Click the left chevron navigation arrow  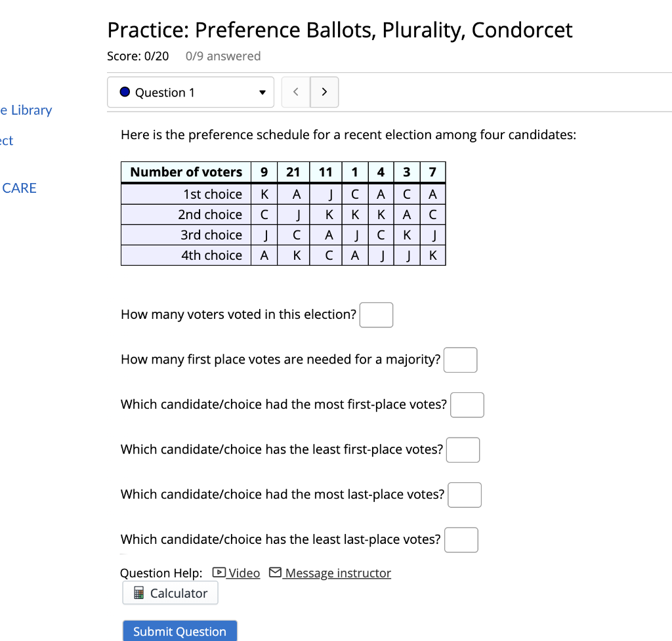tap(295, 92)
